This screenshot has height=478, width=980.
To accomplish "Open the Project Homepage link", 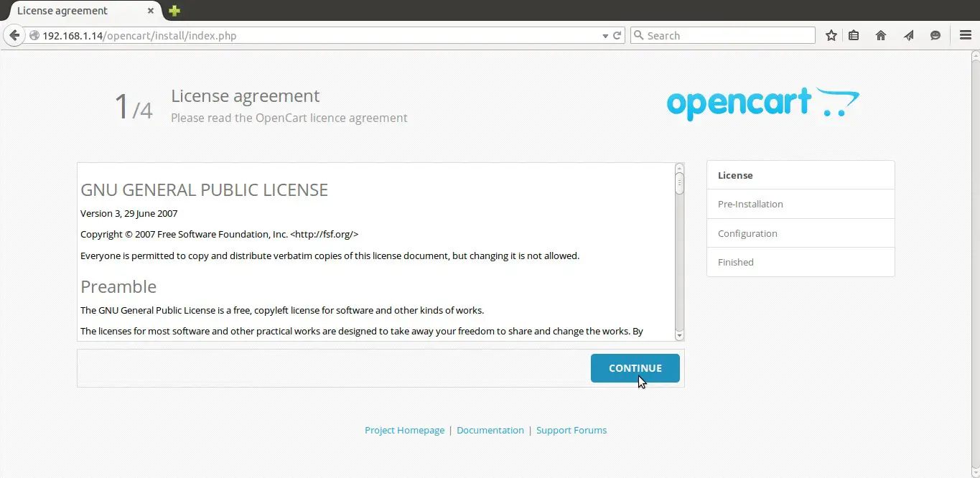I will click(404, 430).
